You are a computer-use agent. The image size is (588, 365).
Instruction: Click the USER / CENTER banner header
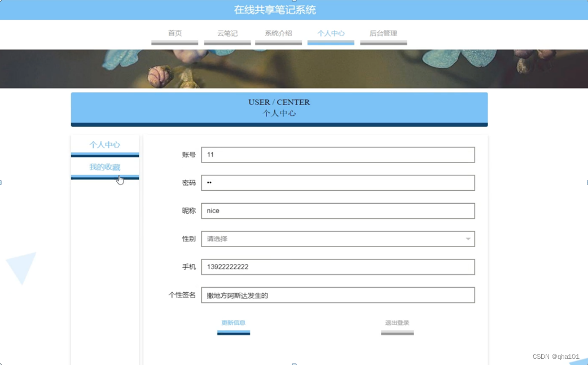point(279,107)
